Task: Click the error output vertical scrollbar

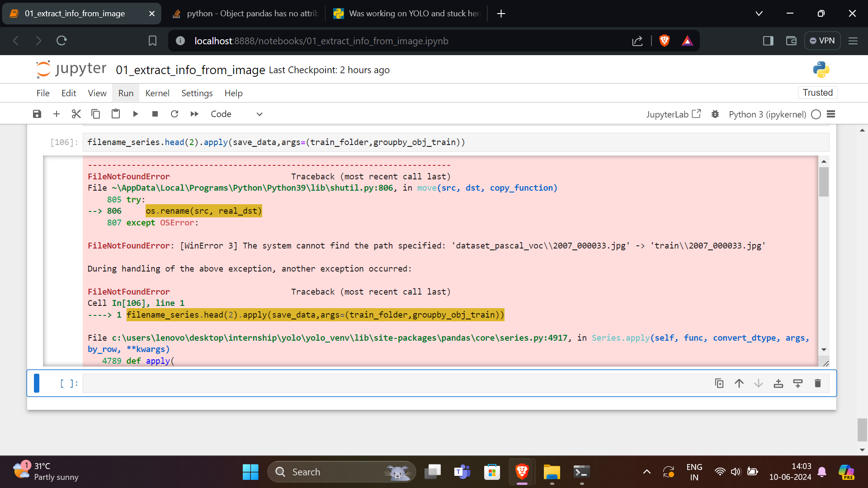Action: (824, 182)
